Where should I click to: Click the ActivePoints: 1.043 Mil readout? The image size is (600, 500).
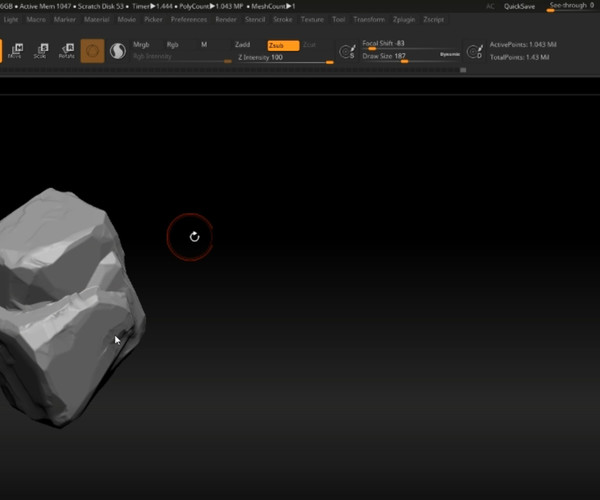click(x=523, y=44)
